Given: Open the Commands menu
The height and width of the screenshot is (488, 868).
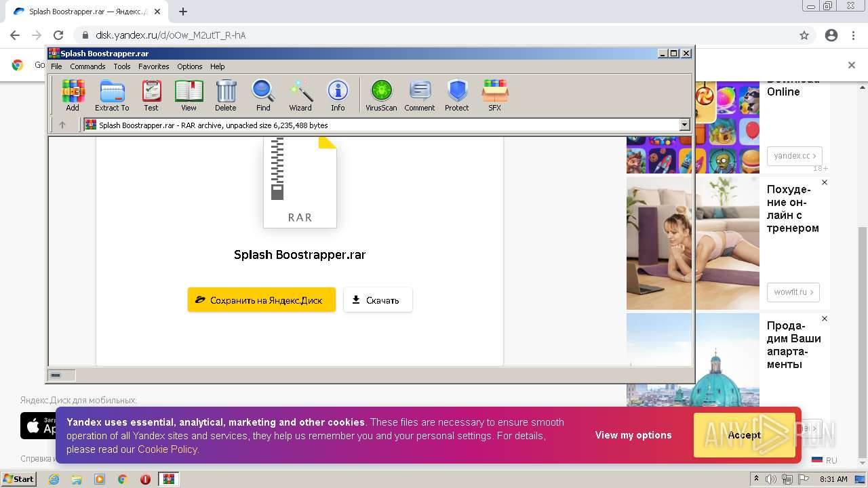Looking at the screenshot, I should [87, 66].
